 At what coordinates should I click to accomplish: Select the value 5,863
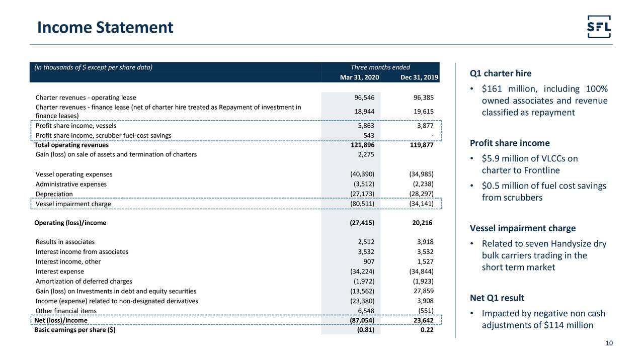(x=366, y=126)
